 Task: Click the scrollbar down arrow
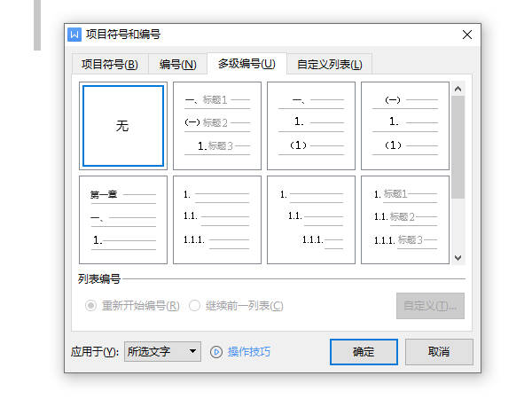click(x=458, y=258)
